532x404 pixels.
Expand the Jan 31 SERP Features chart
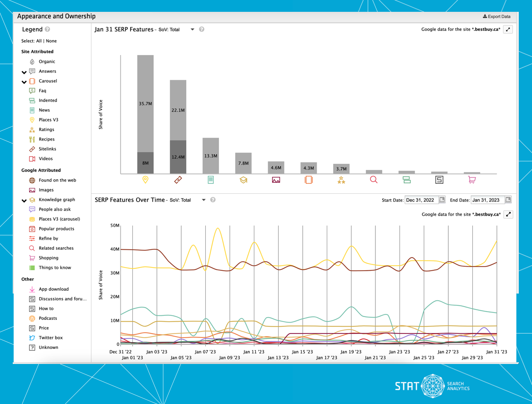pos(508,29)
